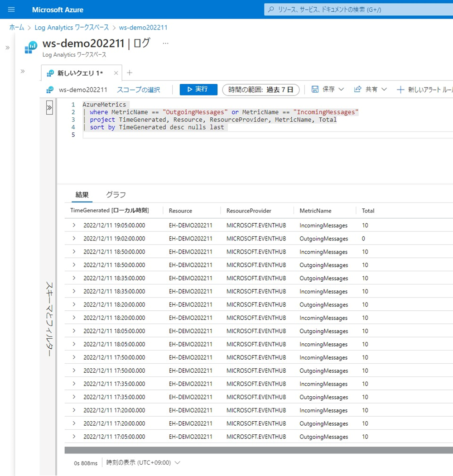Click the scope workspace icon next to ws-demo202211

50,90
